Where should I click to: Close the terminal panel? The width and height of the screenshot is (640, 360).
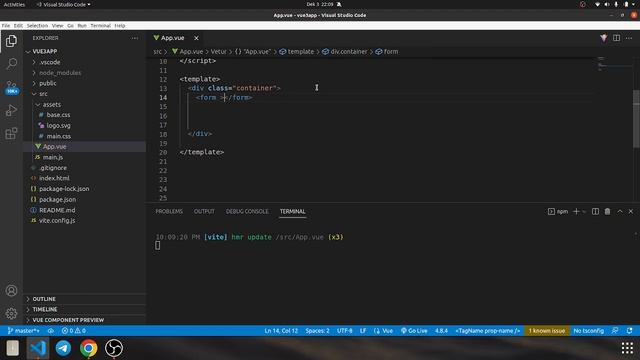631,211
